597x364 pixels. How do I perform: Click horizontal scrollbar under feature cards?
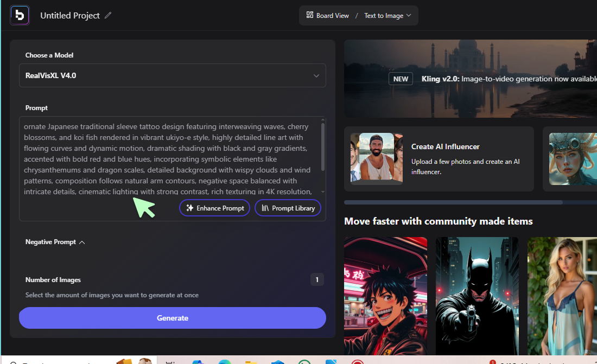[x=454, y=202]
